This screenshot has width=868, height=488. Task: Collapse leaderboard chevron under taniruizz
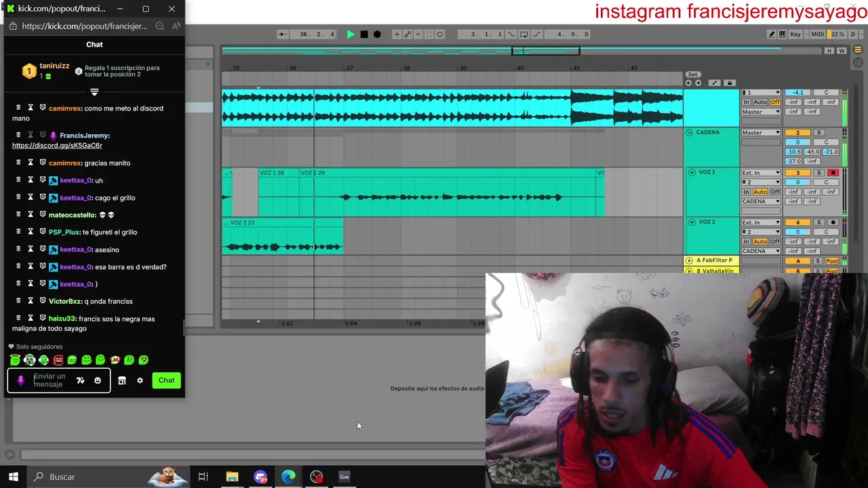94,91
